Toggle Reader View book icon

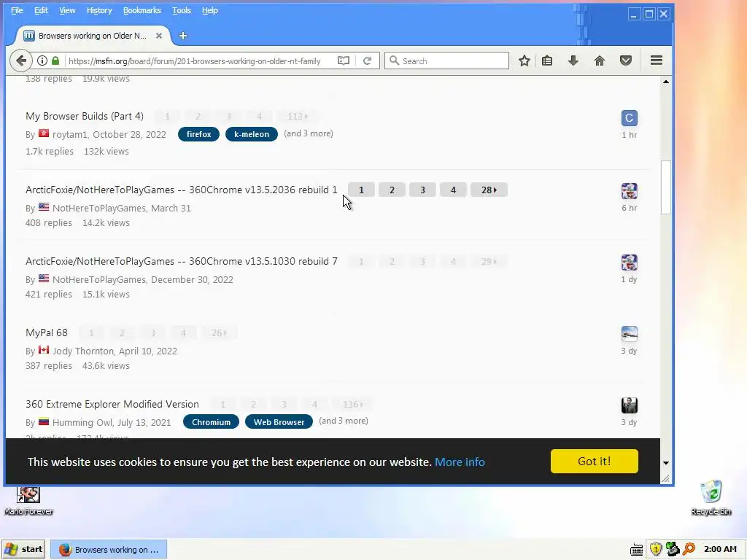[343, 61]
